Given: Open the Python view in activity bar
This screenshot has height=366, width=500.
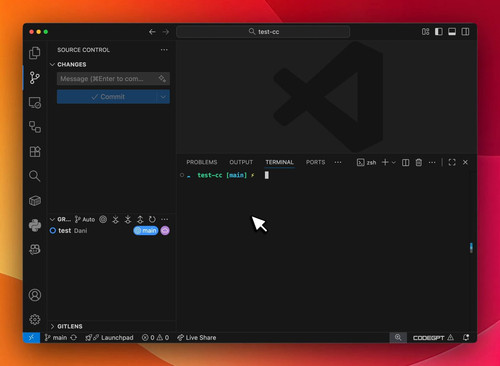Looking at the screenshot, I should click(x=35, y=225).
